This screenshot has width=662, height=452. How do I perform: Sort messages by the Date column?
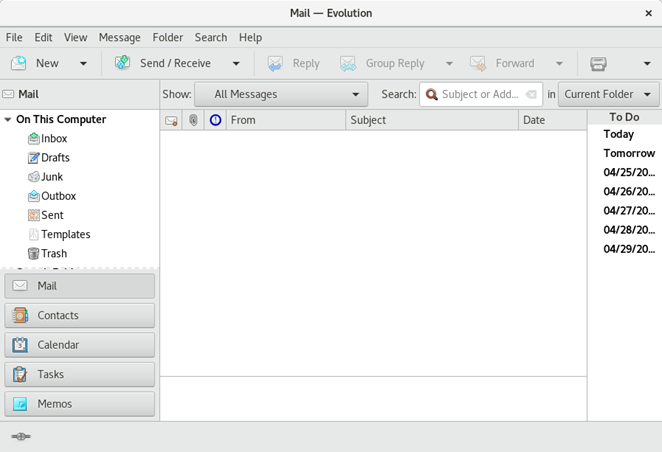coord(553,120)
